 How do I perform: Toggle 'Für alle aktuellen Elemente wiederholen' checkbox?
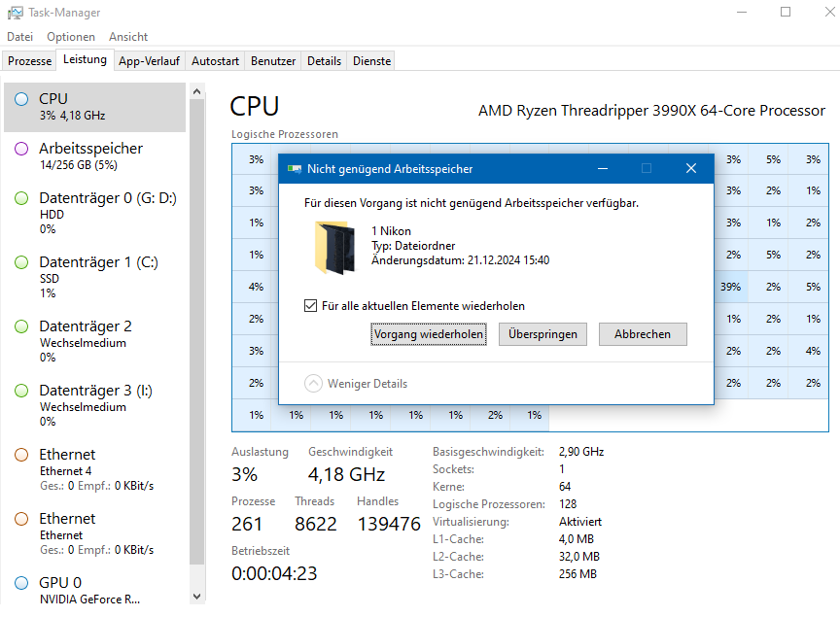point(310,306)
